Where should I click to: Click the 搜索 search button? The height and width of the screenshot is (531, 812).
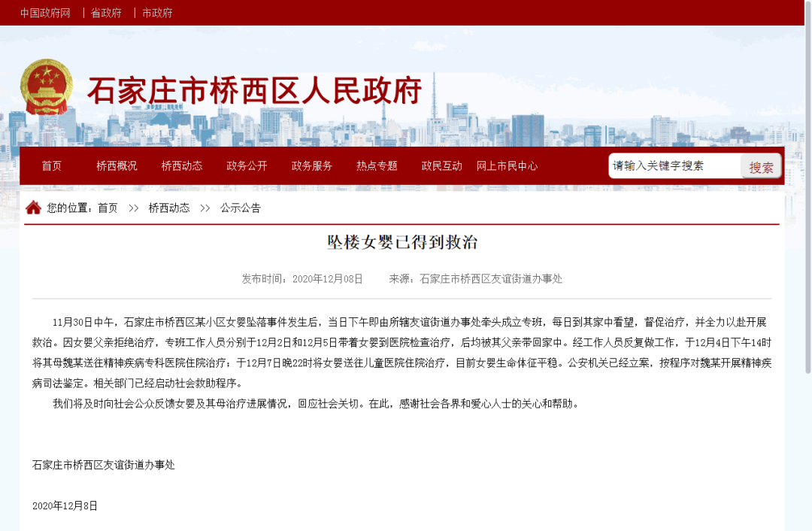click(x=761, y=167)
